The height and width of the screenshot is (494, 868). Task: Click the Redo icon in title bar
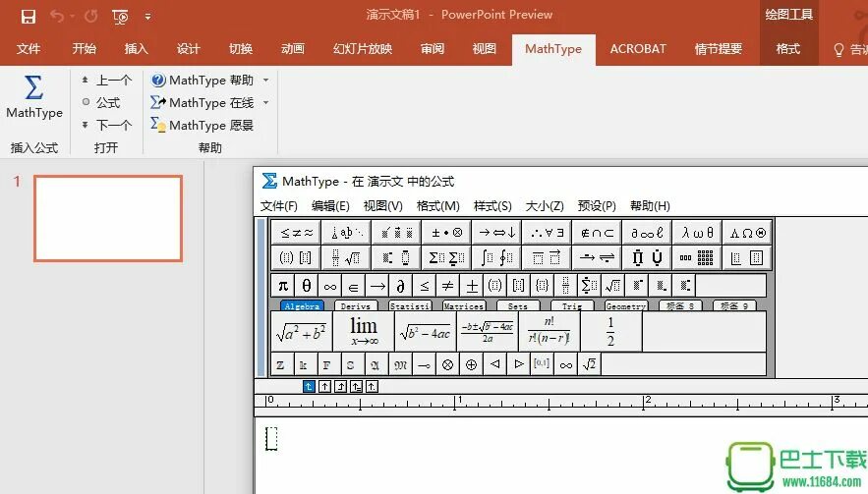pyautogui.click(x=90, y=16)
